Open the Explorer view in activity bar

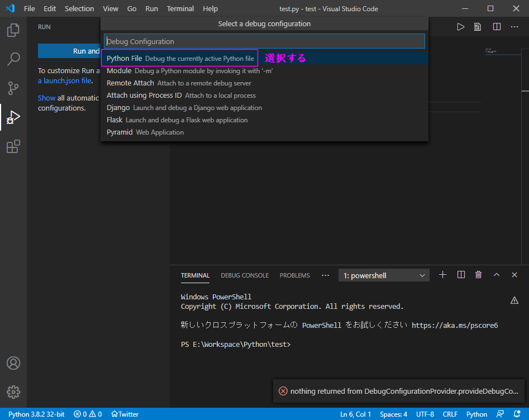click(x=13, y=30)
